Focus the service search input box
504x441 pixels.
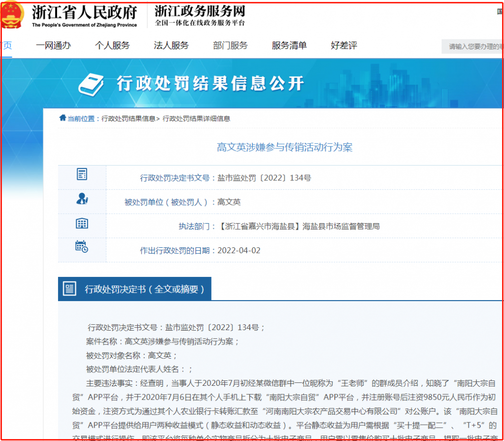point(473,47)
